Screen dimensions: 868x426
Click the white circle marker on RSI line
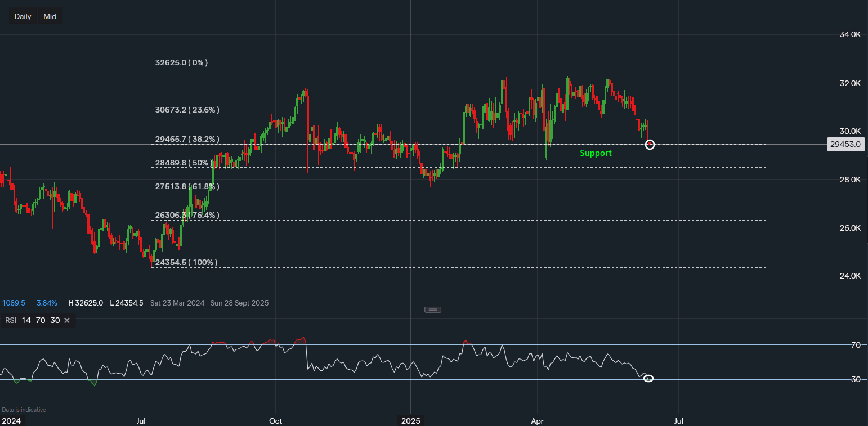tap(648, 378)
